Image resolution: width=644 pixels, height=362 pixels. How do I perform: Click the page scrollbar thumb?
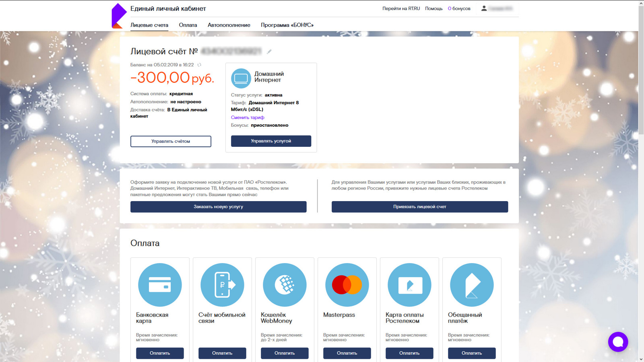641,70
